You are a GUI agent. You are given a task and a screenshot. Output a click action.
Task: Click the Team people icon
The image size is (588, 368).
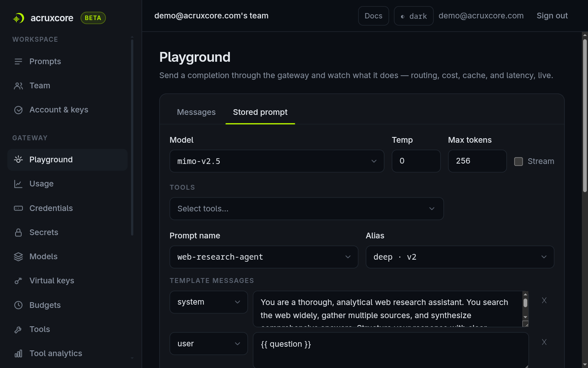click(18, 86)
